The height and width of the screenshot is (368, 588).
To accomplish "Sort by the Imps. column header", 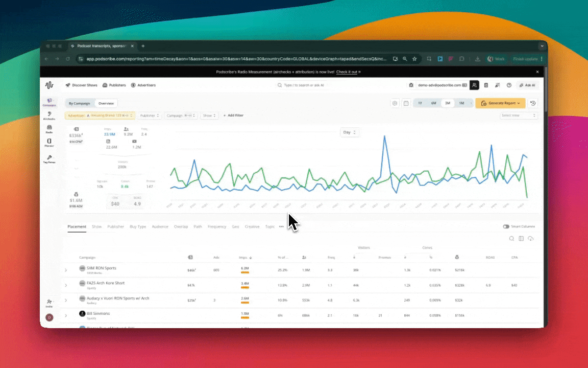I will (245, 258).
